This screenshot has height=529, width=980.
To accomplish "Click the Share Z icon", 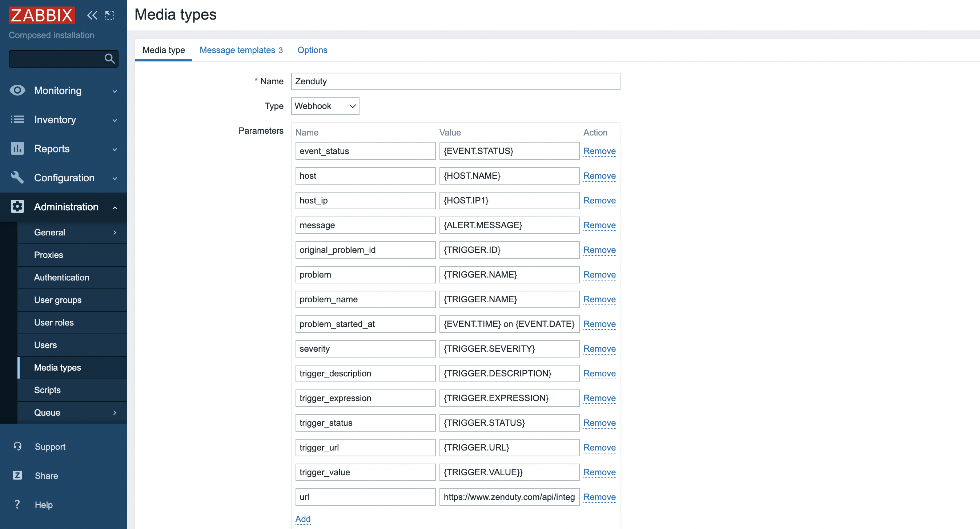I will 17,475.
